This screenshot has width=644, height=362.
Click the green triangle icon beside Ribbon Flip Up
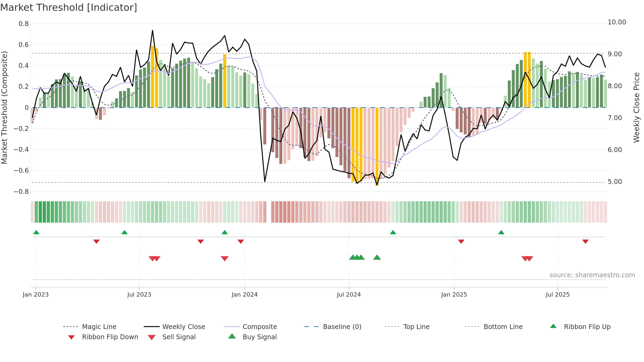pyautogui.click(x=553, y=326)
